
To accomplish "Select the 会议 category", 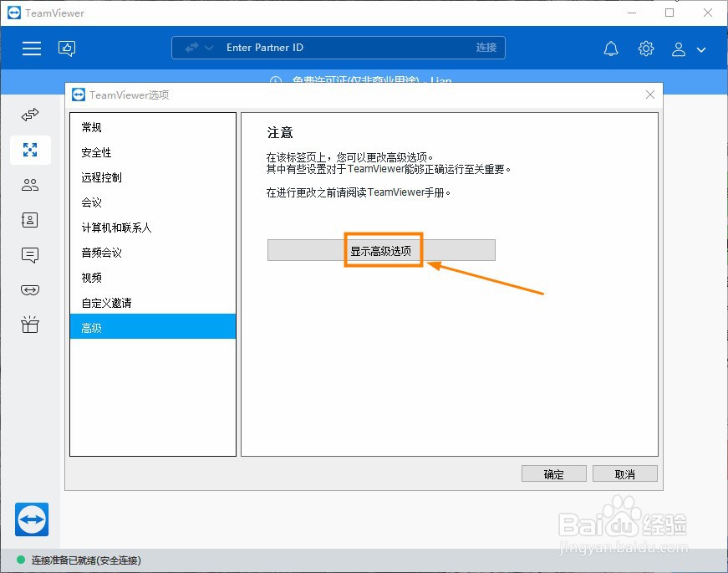I will pos(153,202).
